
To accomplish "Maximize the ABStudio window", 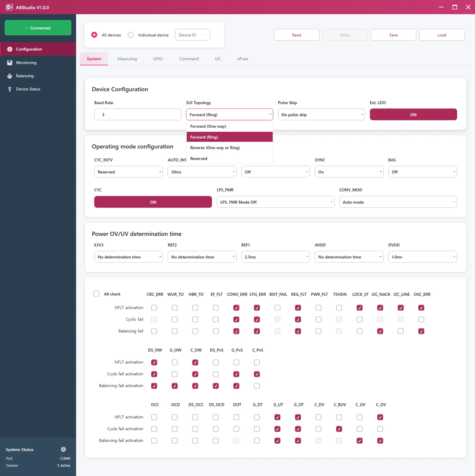I will [x=455, y=7].
